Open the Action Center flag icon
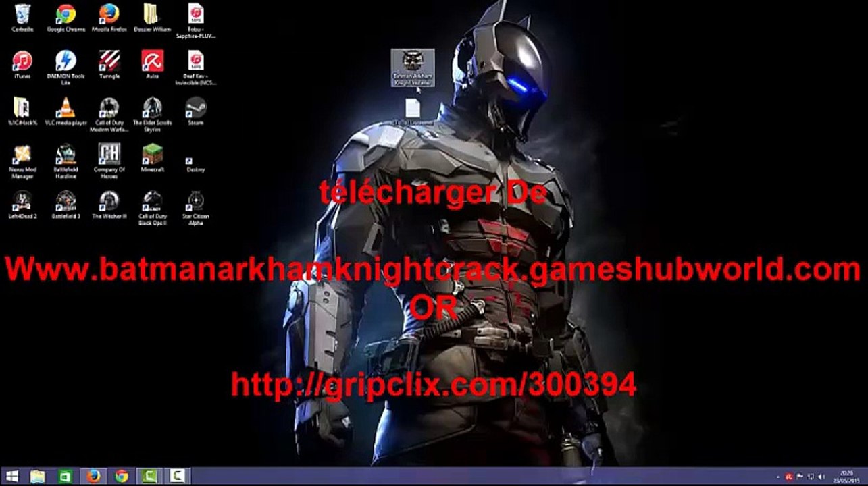 click(x=800, y=477)
